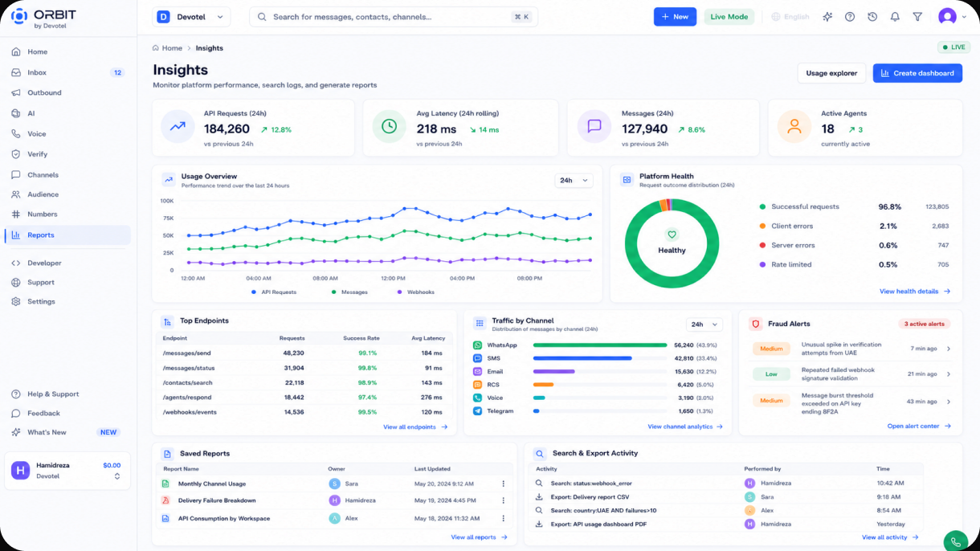Click the /messages/send endpoint row
The width and height of the screenshot is (980, 551).
(x=304, y=353)
